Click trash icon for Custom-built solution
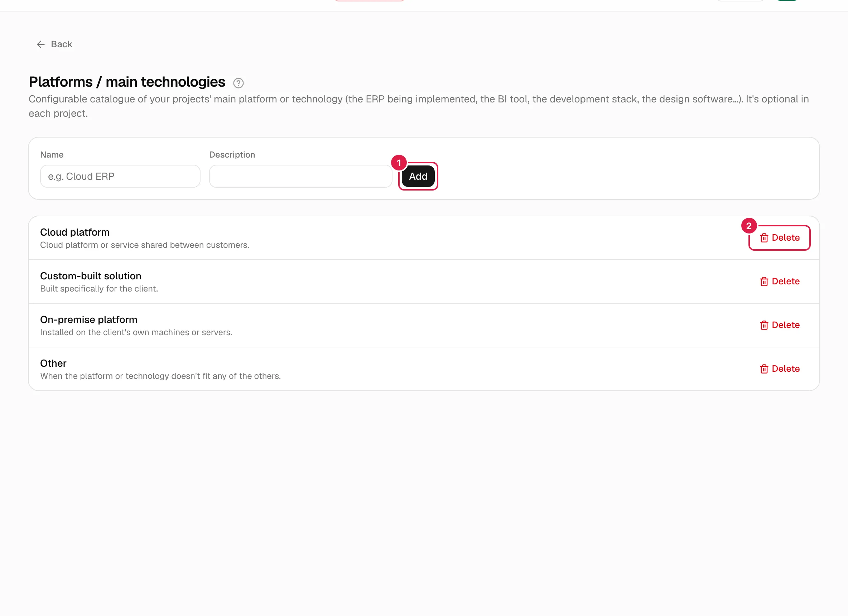 (x=764, y=281)
